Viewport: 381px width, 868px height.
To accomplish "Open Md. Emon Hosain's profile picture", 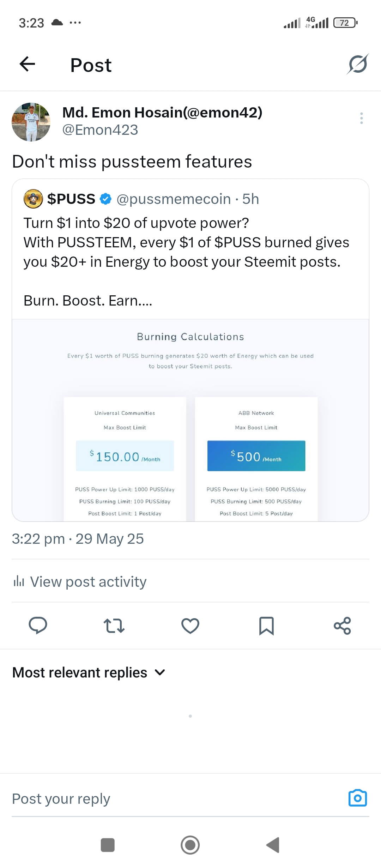I will [x=31, y=122].
